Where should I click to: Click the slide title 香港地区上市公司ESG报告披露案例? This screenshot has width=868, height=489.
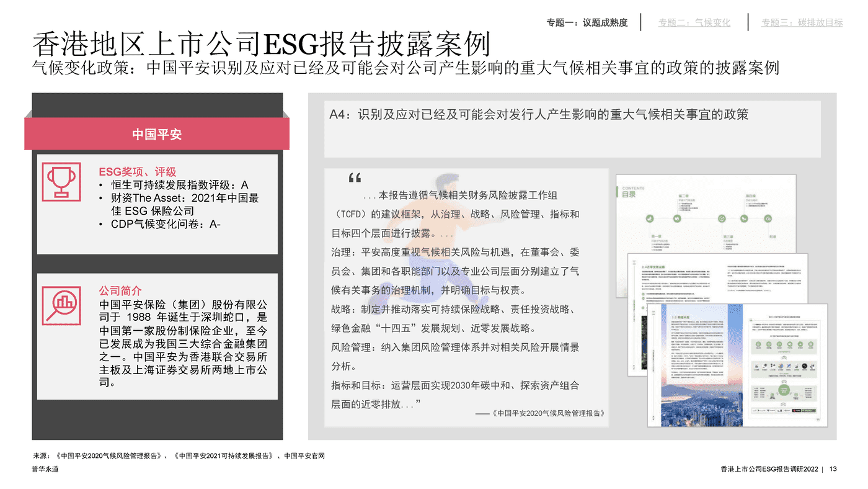click(x=262, y=45)
